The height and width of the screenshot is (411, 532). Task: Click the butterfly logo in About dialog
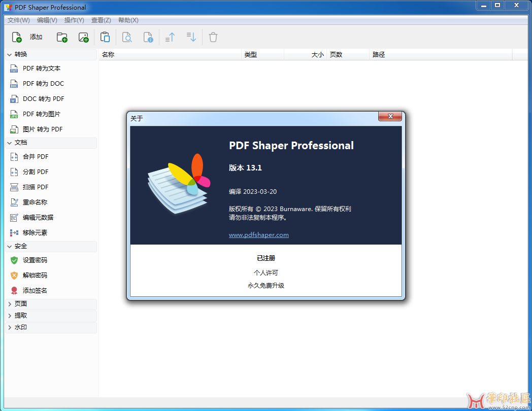pyautogui.click(x=179, y=184)
